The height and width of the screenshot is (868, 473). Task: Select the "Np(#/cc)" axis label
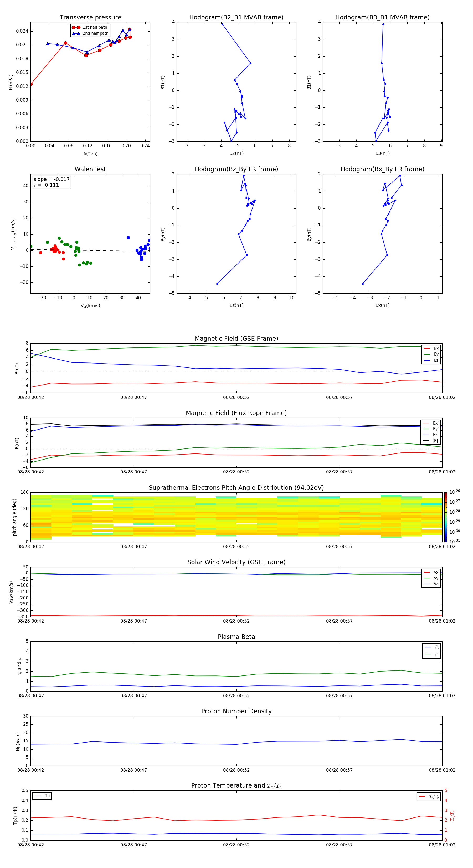[18, 741]
